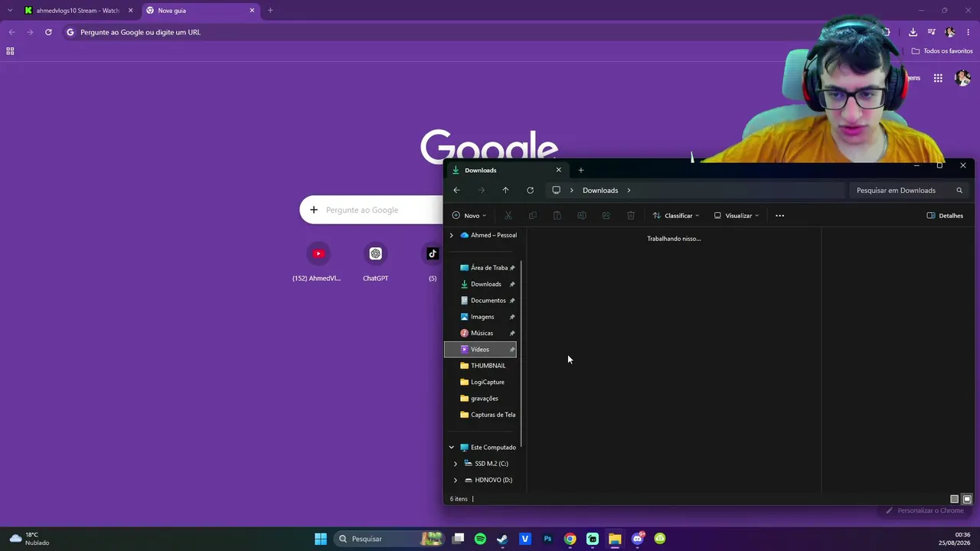Click the PC icon in Explorer address bar
The image size is (980, 551).
(x=556, y=191)
